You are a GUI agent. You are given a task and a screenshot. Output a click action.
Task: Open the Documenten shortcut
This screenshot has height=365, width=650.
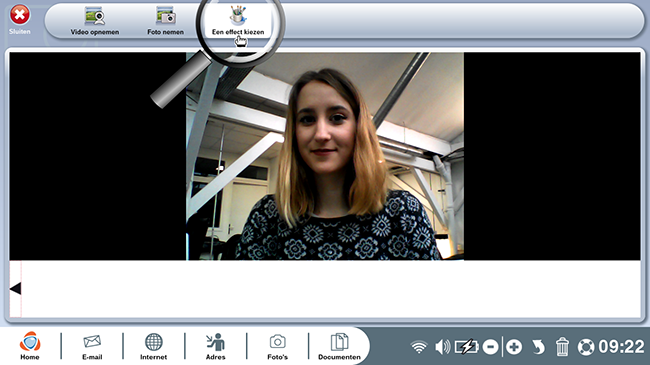point(339,346)
